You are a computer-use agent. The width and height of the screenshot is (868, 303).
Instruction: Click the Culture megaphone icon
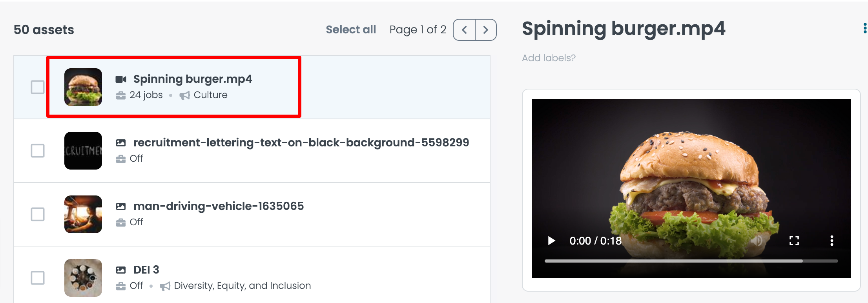[x=184, y=95]
